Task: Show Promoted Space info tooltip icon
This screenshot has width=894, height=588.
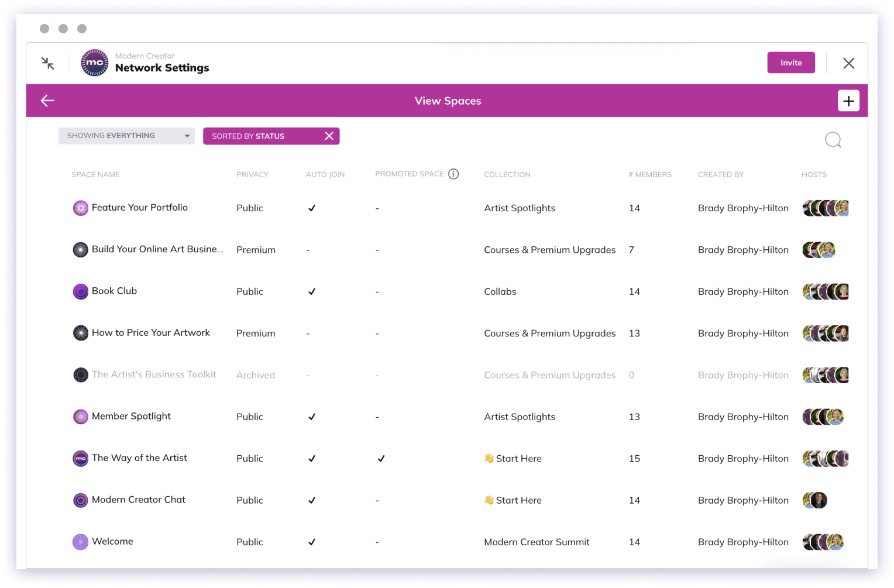Action: (453, 174)
